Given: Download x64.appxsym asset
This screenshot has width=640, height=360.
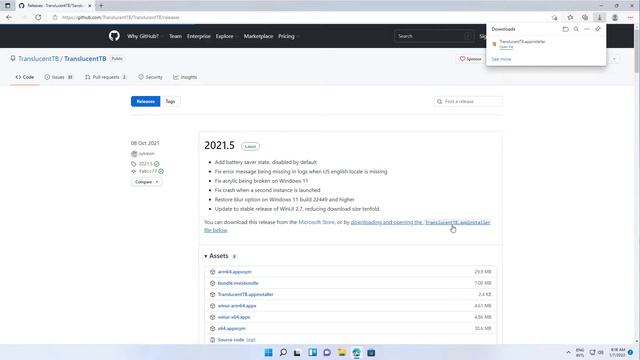Looking at the screenshot, I should 231,329.
